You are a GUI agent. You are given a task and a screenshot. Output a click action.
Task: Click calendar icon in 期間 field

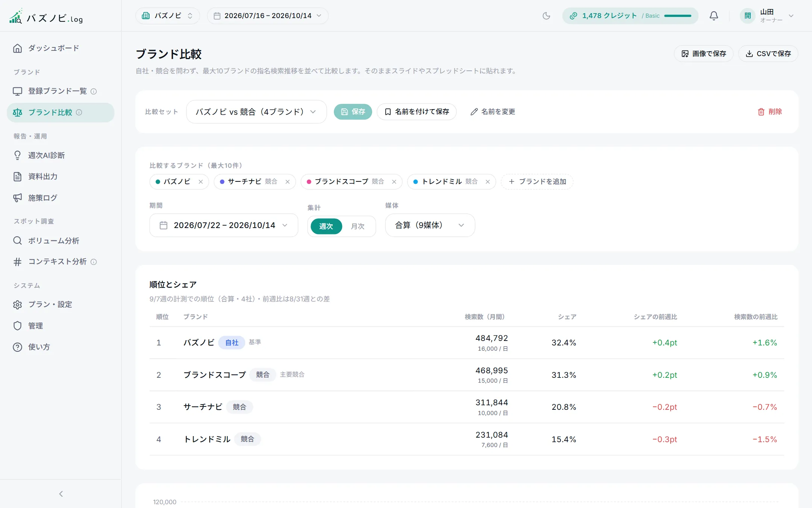[x=164, y=225]
